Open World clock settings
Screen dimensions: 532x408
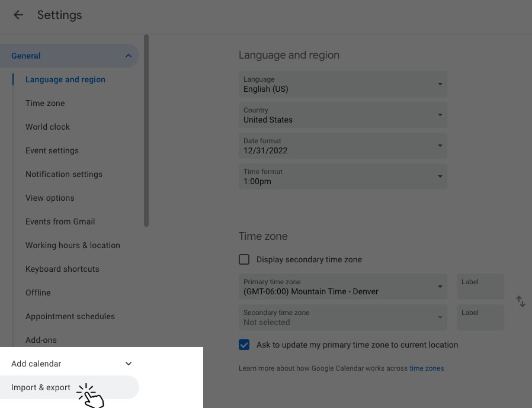pyautogui.click(x=47, y=127)
